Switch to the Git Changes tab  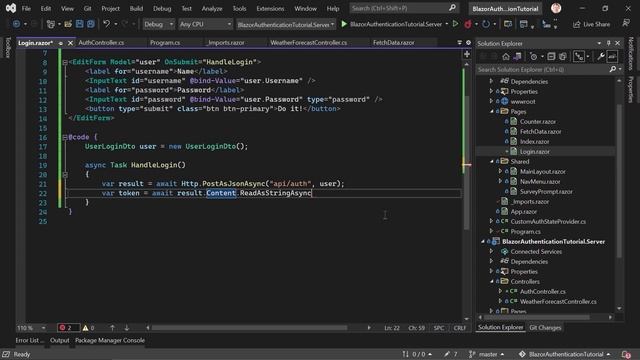pos(545,328)
